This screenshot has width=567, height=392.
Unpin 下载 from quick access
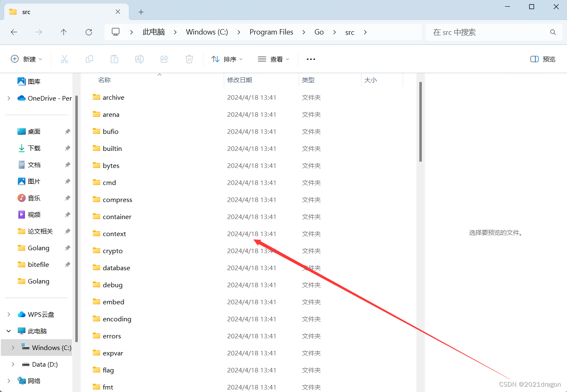pyautogui.click(x=67, y=148)
